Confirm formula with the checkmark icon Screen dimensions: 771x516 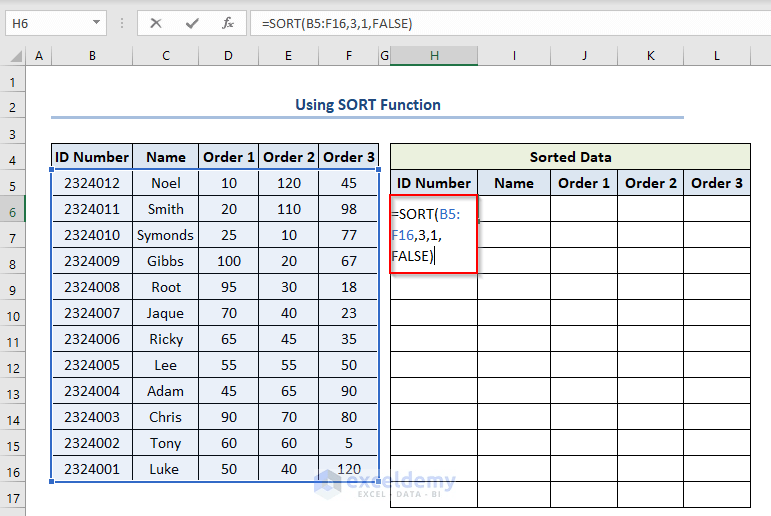coord(192,23)
